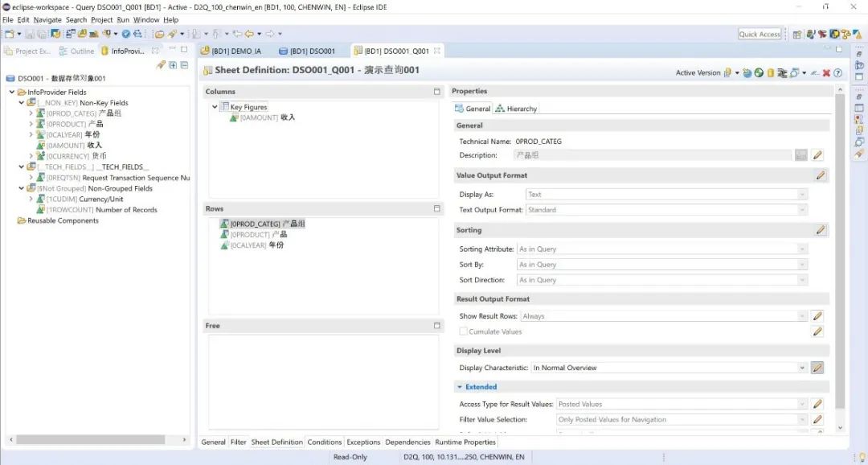
Task: Click the Open Perspective icon
Action: tap(797, 34)
